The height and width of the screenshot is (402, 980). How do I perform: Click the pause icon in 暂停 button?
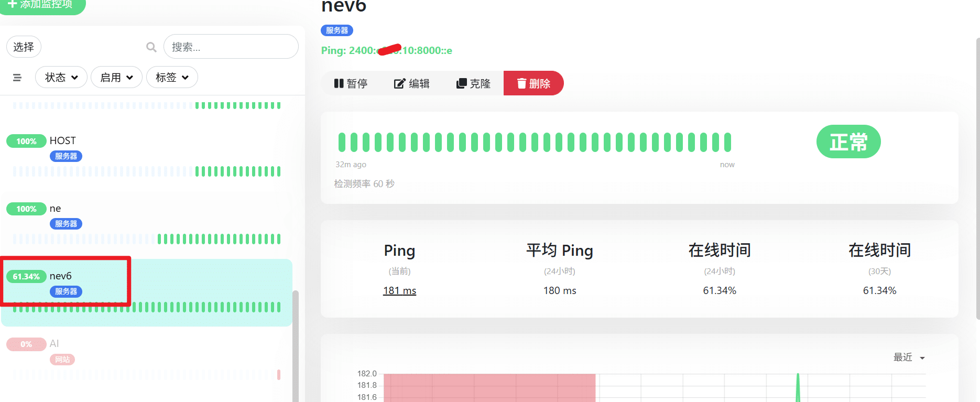click(339, 83)
